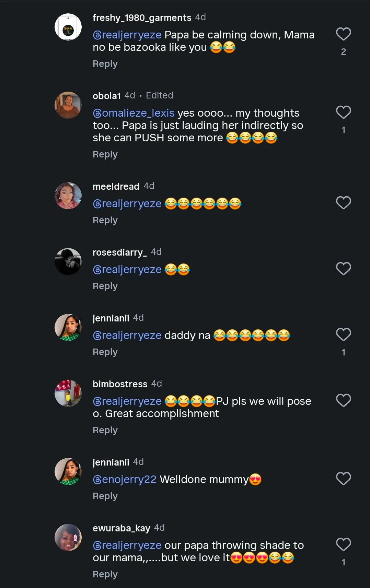Heart the rosesdiarry_ comment
Image resolution: width=370 pixels, height=588 pixels.
click(343, 269)
